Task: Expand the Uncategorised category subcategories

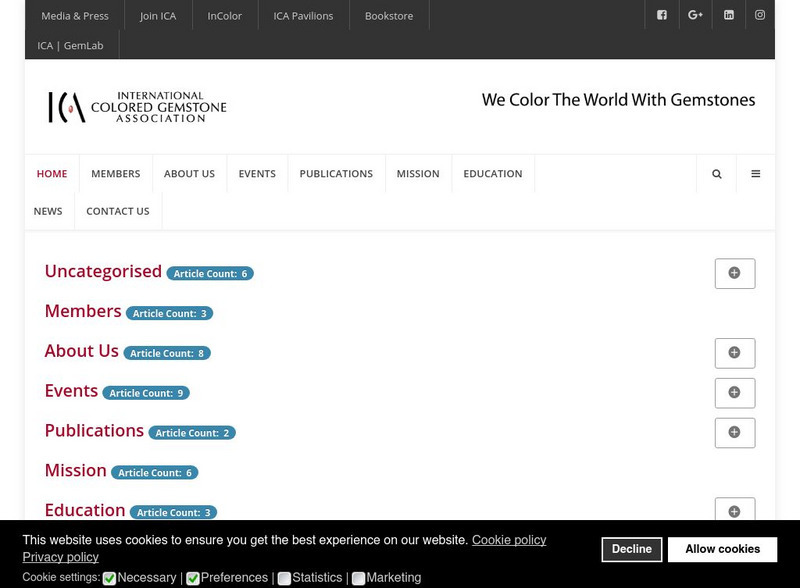Action: (x=735, y=273)
